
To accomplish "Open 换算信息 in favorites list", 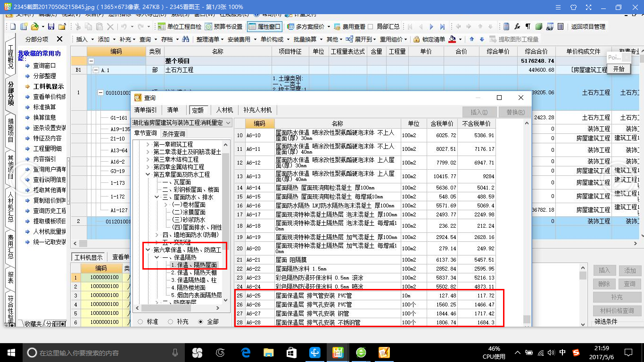I will pos(44,118).
